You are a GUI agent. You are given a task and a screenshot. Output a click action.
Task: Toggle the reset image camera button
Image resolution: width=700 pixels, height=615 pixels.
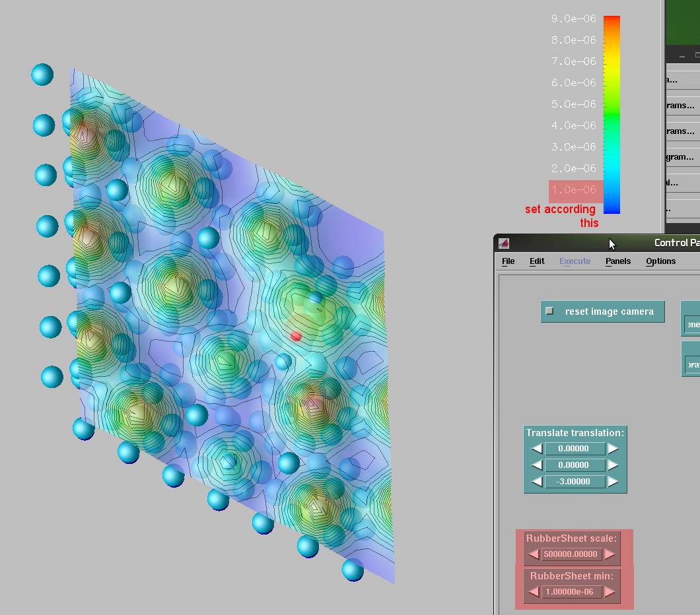click(602, 311)
